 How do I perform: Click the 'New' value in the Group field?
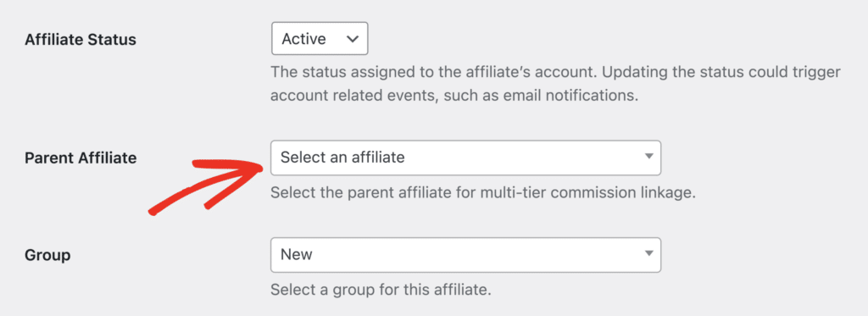click(296, 255)
